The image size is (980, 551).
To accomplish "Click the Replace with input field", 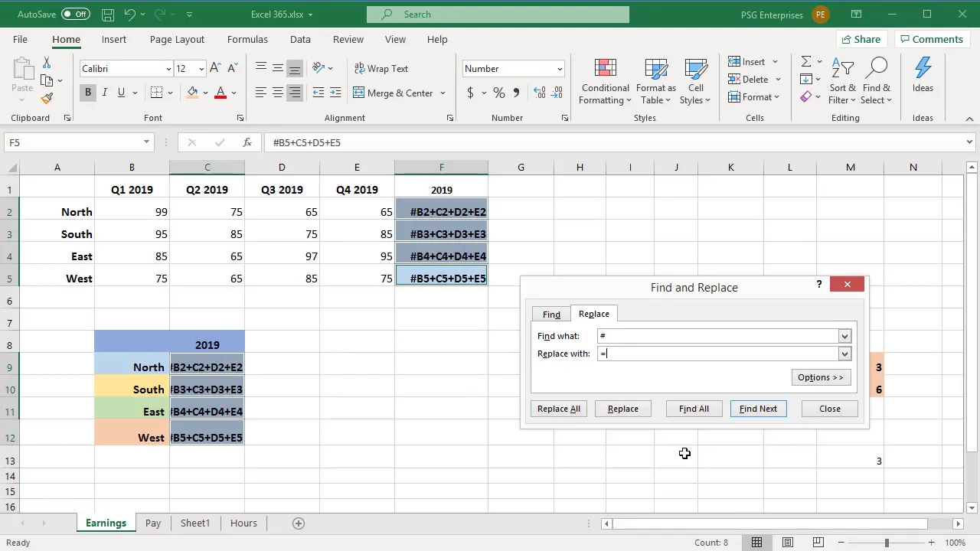I will click(x=718, y=354).
